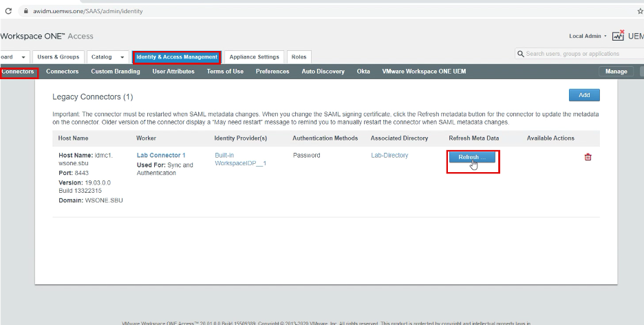Open the Dashboard dropdown arrow
644x325 pixels.
point(23,57)
